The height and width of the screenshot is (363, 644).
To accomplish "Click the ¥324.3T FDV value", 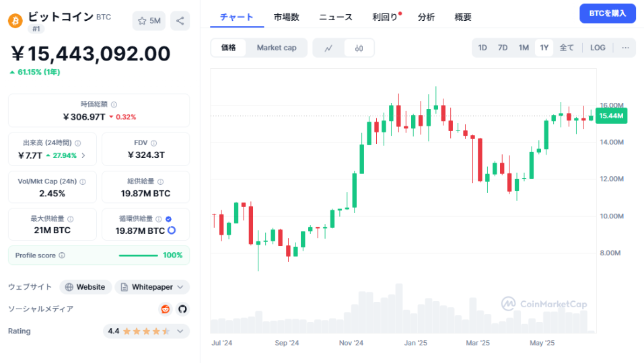I will tap(146, 155).
